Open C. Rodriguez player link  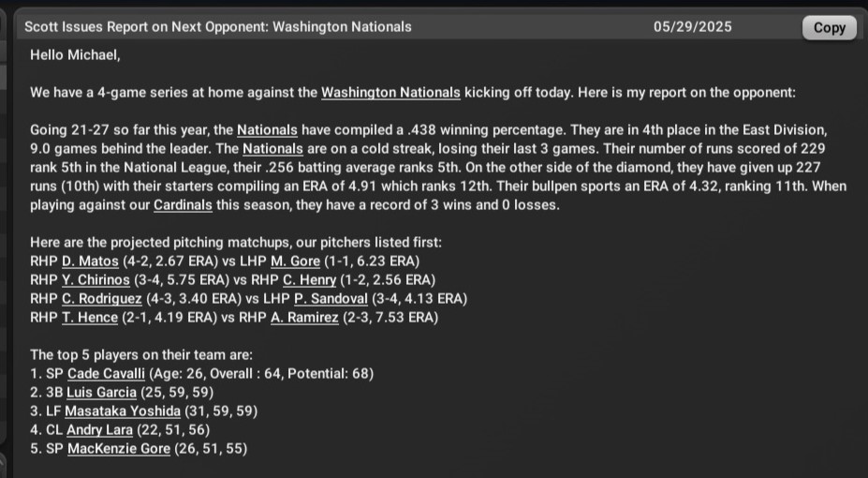(103, 299)
